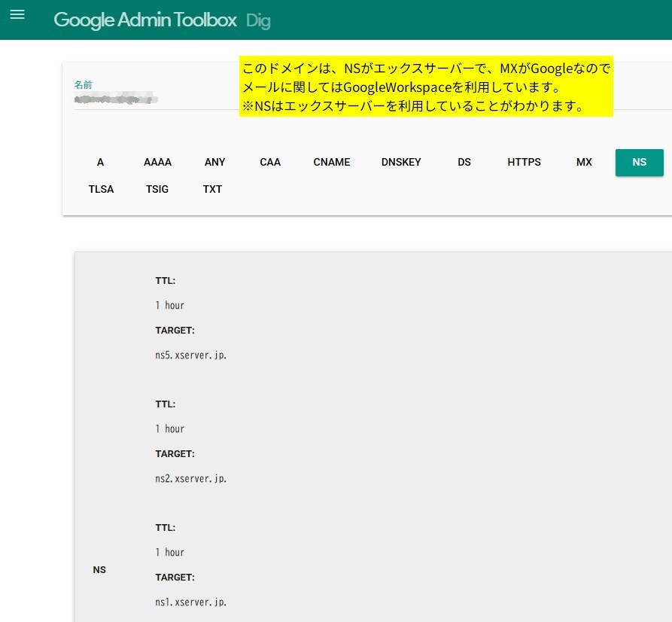Click the TARGET: label above ns5.xserver.jp.
This screenshot has height=622, width=672.
175,331
